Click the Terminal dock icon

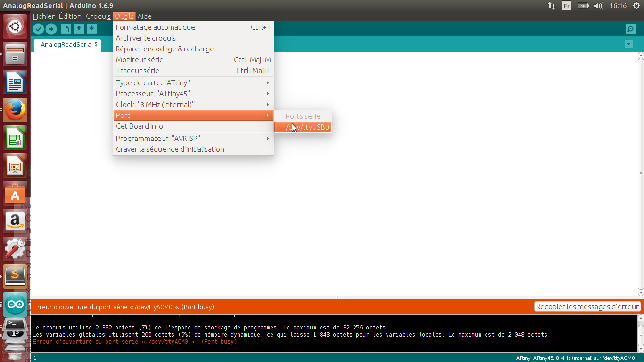(16, 325)
